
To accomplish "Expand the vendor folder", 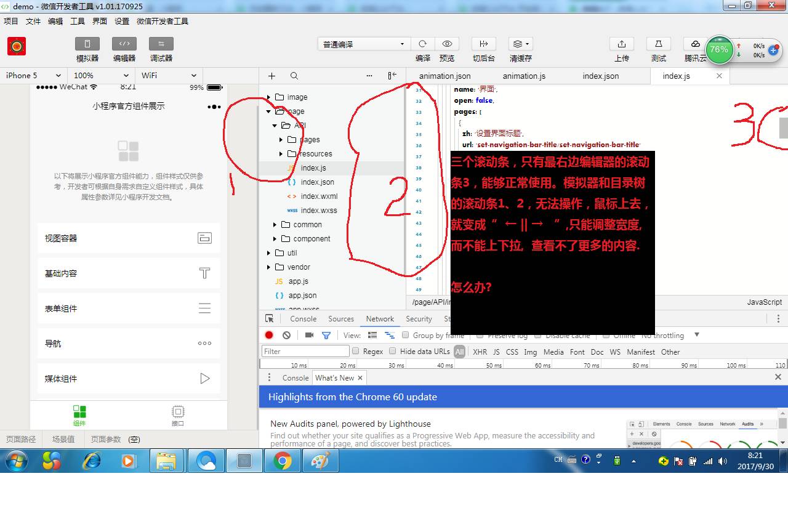I will [x=269, y=267].
